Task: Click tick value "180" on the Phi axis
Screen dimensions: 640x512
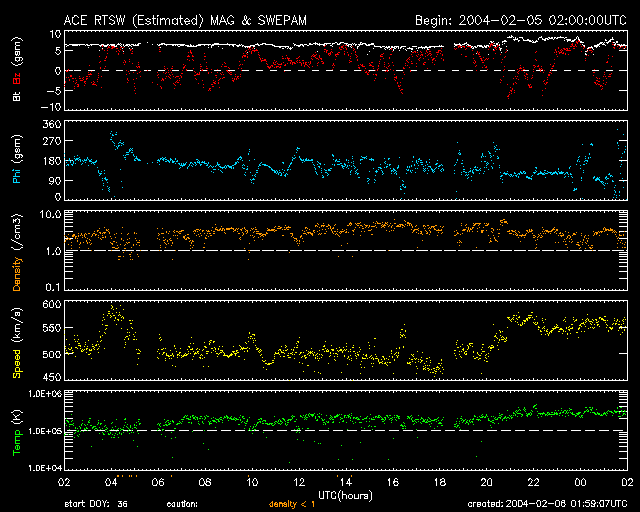Action: coord(51,161)
